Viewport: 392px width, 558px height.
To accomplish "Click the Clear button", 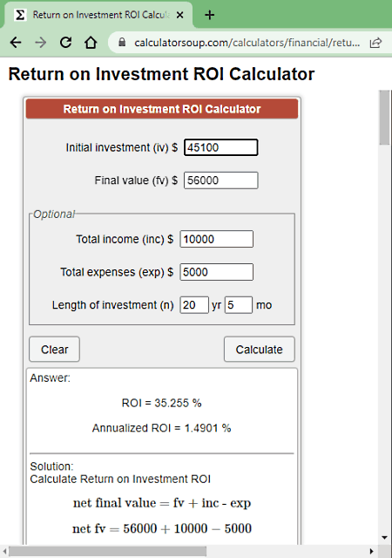I will click(x=54, y=349).
